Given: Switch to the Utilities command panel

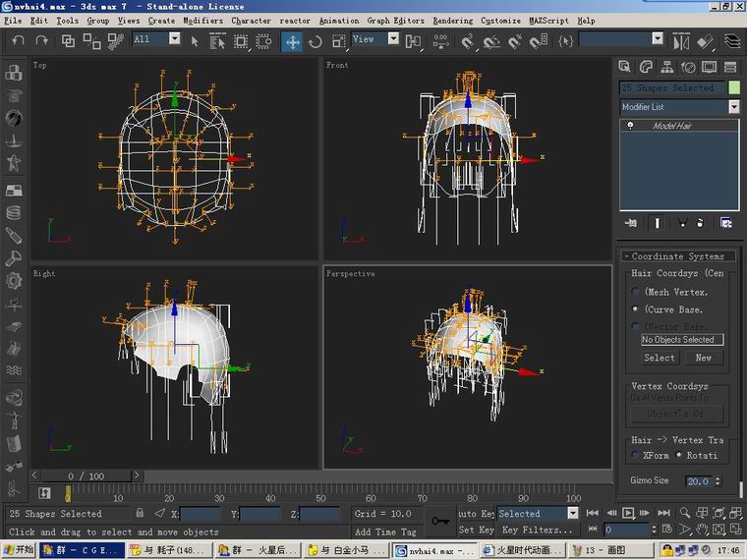Looking at the screenshot, I should pos(730,67).
